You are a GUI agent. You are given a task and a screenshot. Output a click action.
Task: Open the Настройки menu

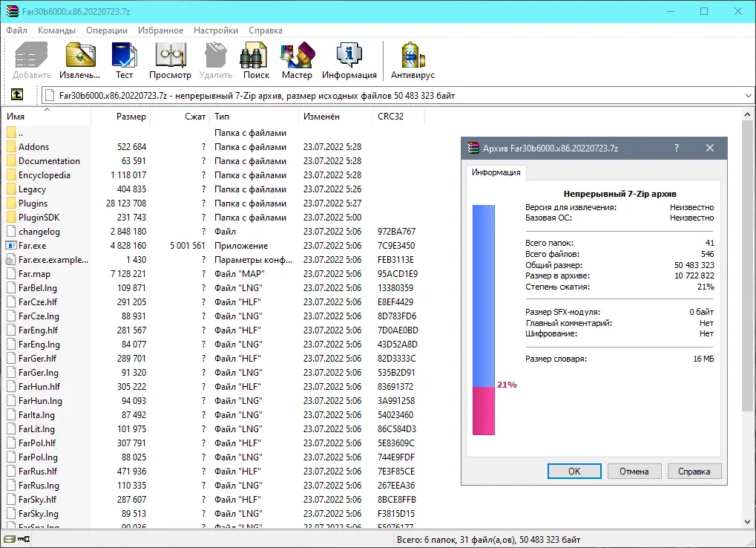point(215,30)
